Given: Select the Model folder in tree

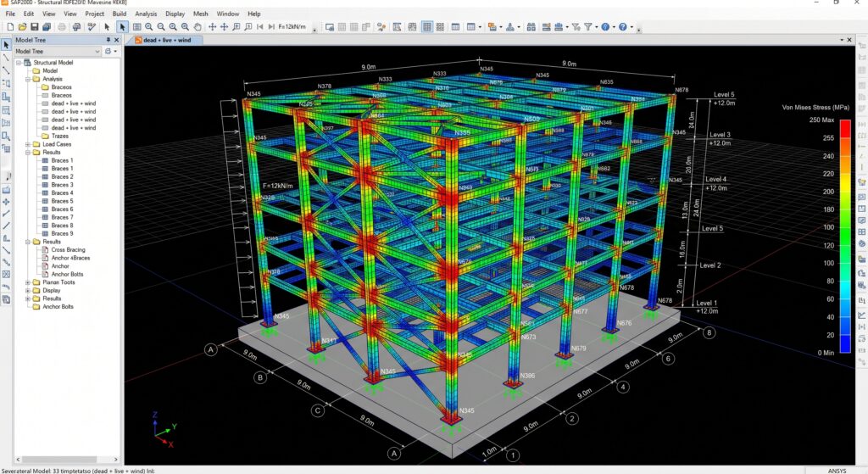Looking at the screenshot, I should [x=50, y=71].
